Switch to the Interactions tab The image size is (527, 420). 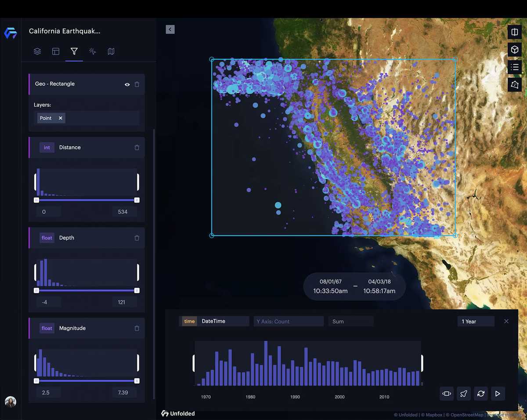point(92,51)
